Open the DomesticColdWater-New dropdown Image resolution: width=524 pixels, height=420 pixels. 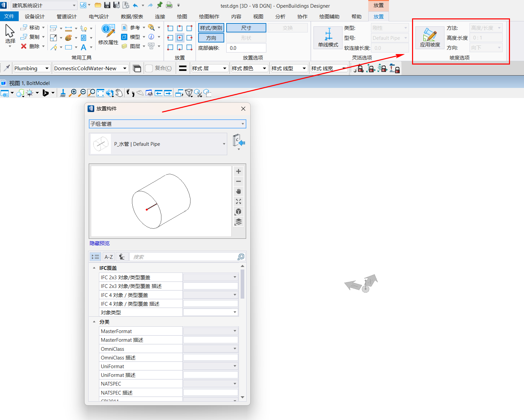tap(91, 68)
